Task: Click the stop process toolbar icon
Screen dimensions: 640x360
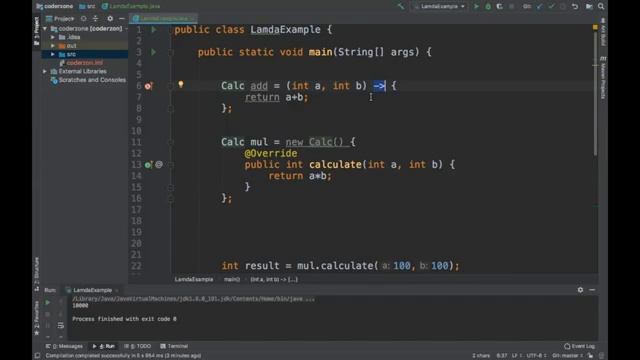Action: pyautogui.click(x=511, y=6)
